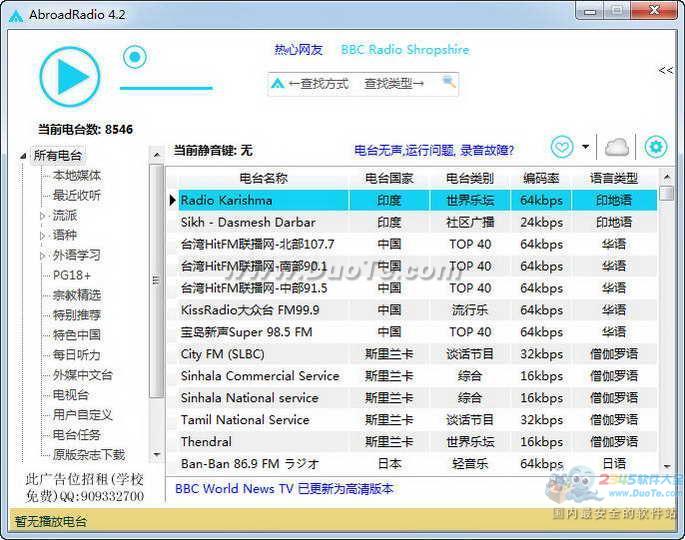Select the 最近收听 tree item
The width and height of the screenshot is (685, 540).
click(x=77, y=195)
